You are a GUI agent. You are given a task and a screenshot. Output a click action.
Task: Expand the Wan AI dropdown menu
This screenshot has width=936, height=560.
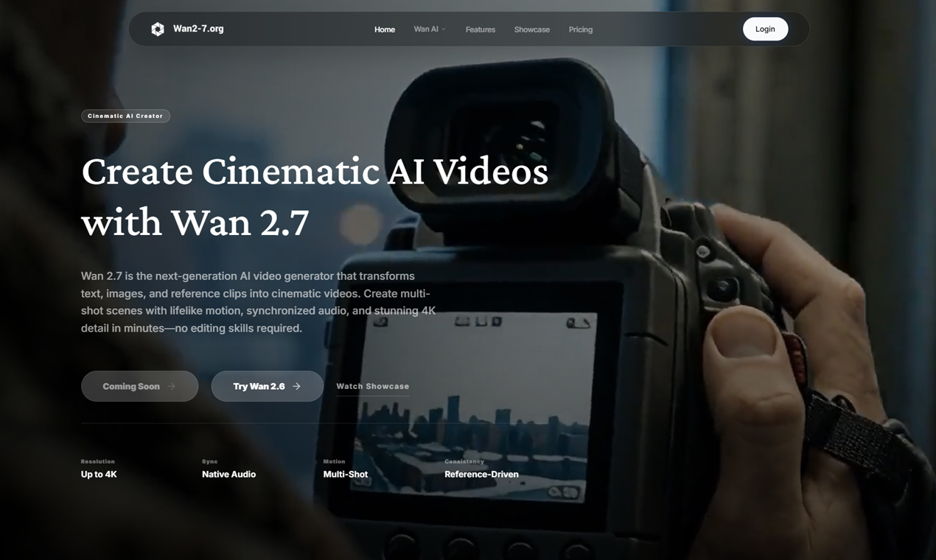[430, 29]
